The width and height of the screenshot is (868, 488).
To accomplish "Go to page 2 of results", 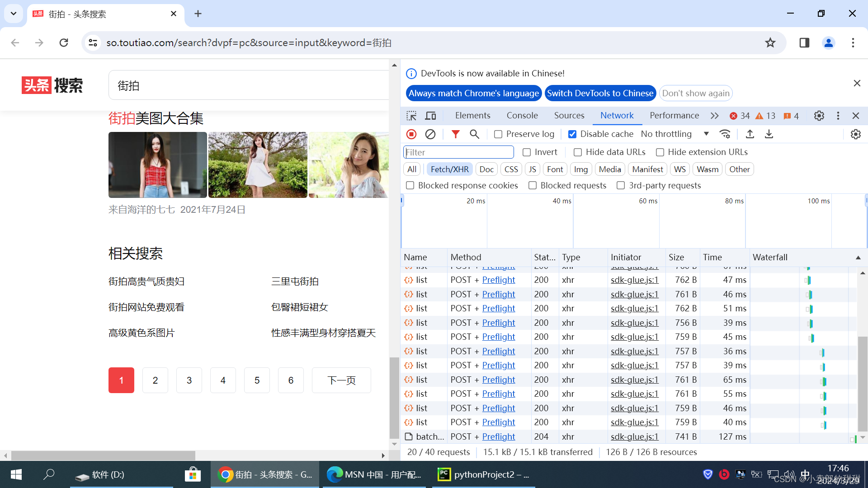I will 155,380.
